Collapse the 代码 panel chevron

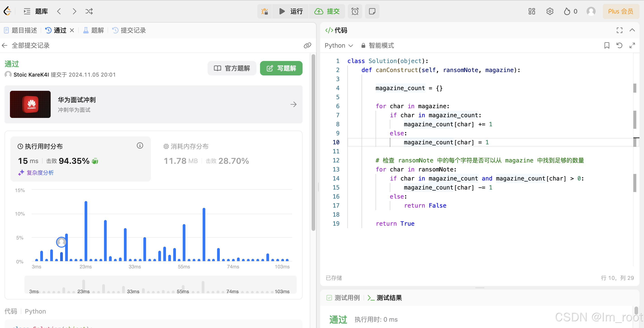632,30
